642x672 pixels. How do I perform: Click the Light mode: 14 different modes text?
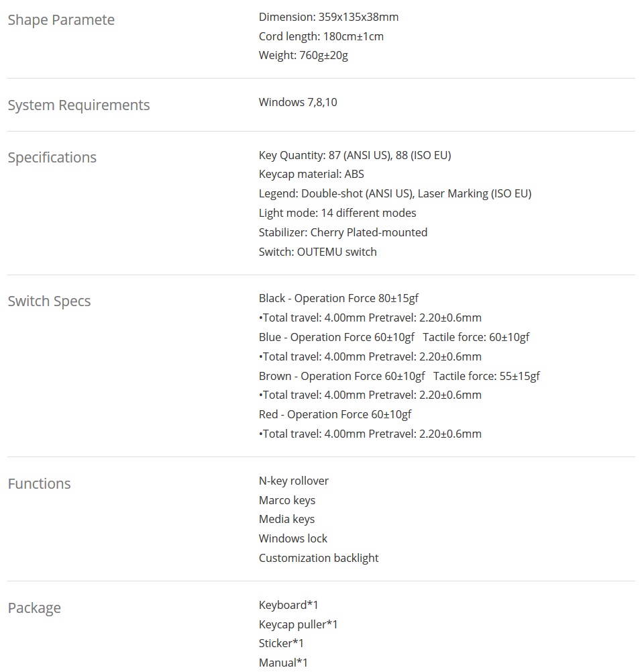(337, 213)
